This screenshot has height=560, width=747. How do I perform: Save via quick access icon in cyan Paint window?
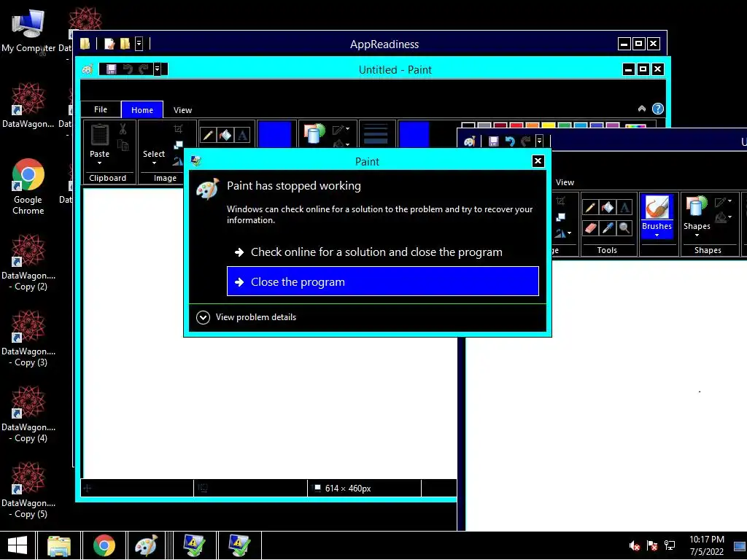click(x=111, y=69)
